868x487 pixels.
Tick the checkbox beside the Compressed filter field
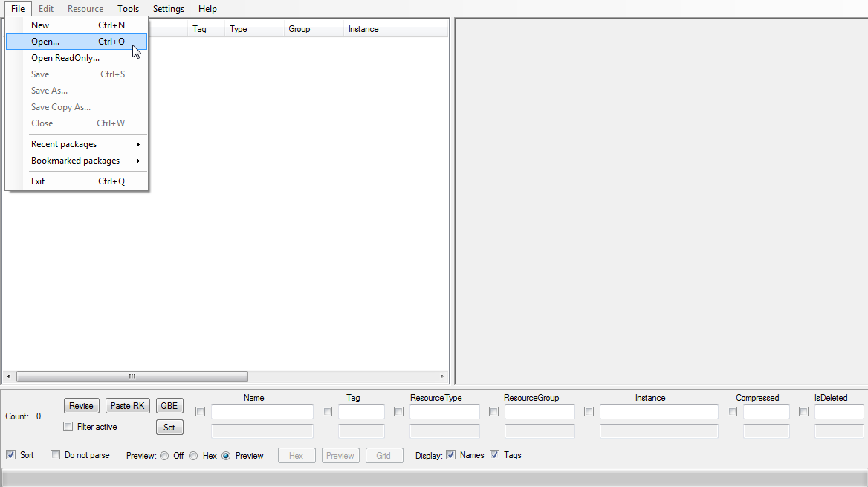(733, 412)
